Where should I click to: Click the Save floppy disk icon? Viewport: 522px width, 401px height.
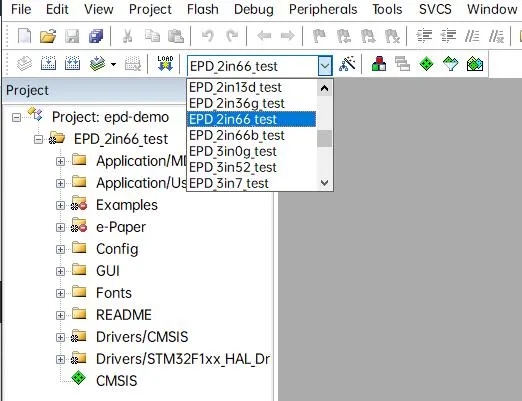click(x=72, y=36)
